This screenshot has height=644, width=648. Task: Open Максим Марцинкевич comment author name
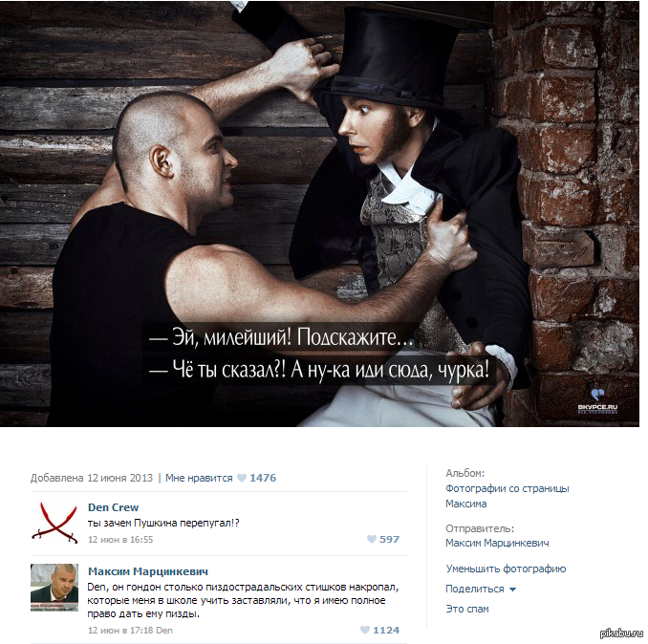[x=148, y=571]
